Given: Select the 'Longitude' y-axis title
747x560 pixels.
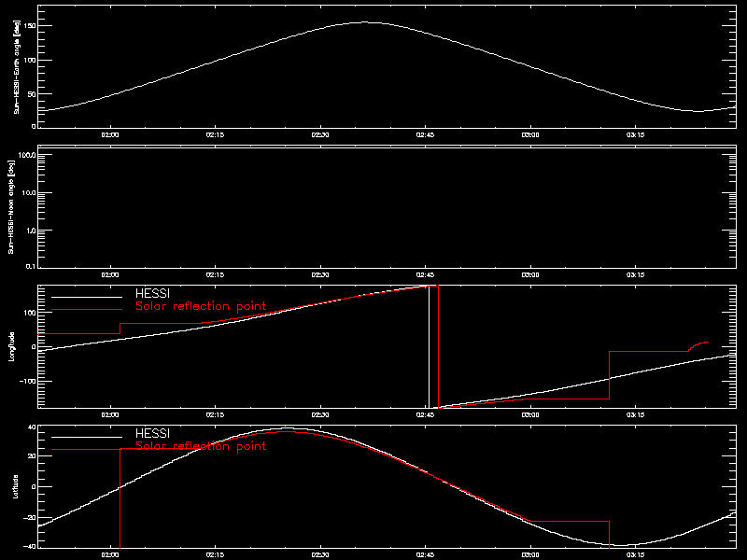Looking at the screenshot, I should 12,346.
